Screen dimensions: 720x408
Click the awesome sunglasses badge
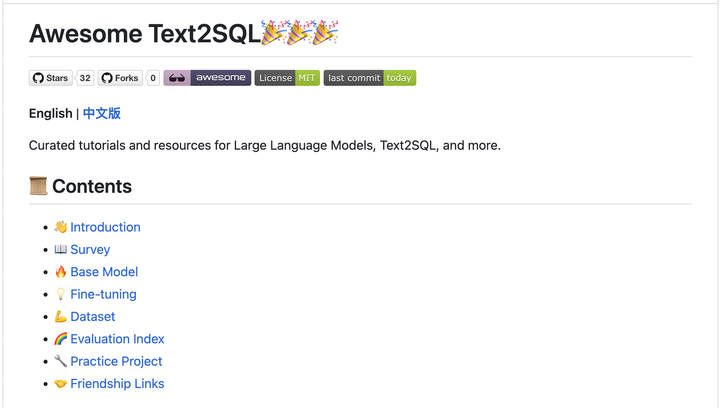(207, 78)
